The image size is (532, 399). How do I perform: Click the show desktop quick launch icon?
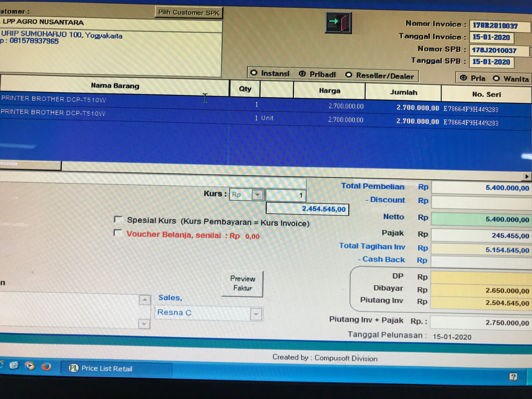tap(14, 366)
